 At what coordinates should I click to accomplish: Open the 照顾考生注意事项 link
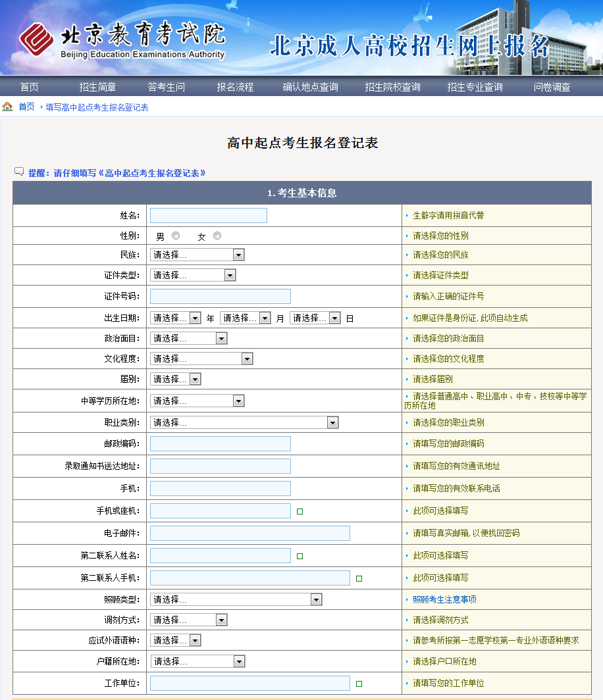[444, 599]
